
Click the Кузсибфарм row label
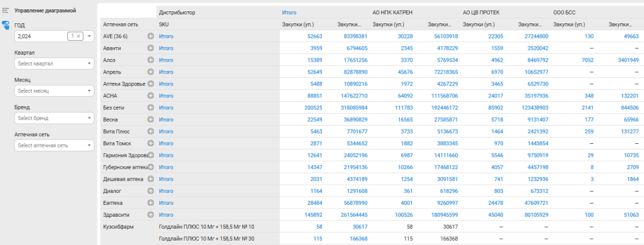[119, 227]
